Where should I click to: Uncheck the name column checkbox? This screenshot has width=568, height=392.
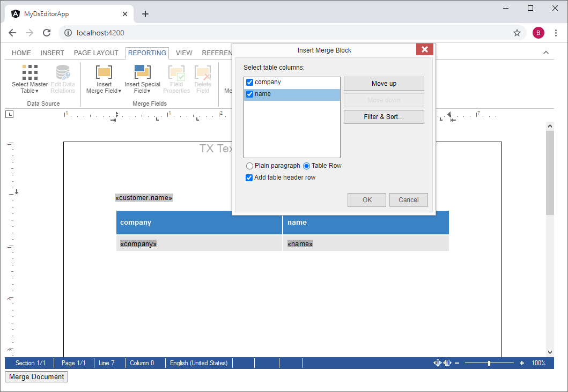click(249, 94)
